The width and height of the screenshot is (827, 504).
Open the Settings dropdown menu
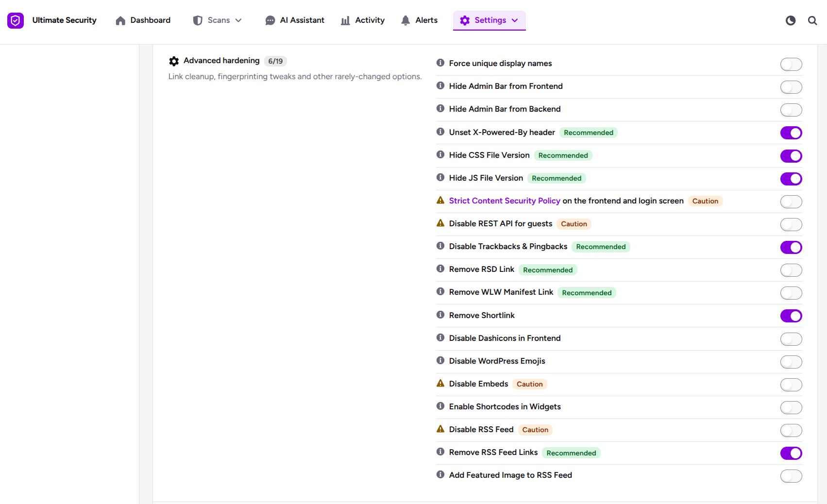click(x=489, y=20)
